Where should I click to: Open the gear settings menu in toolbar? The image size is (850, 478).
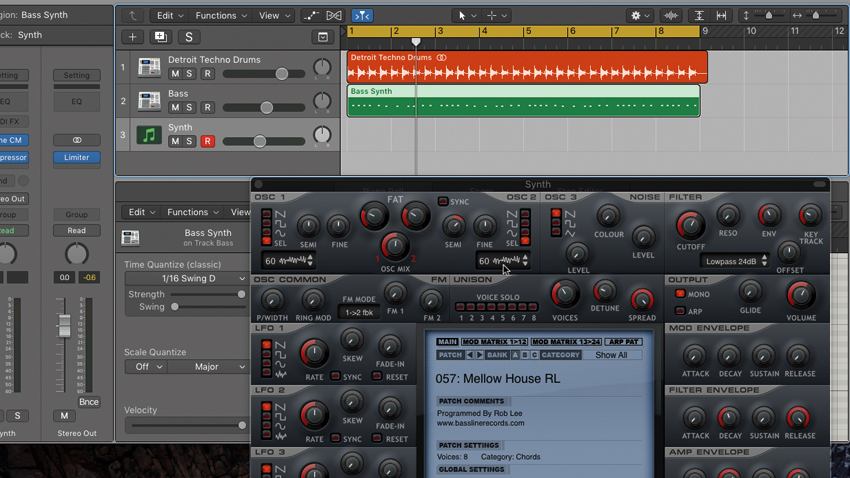tap(640, 16)
